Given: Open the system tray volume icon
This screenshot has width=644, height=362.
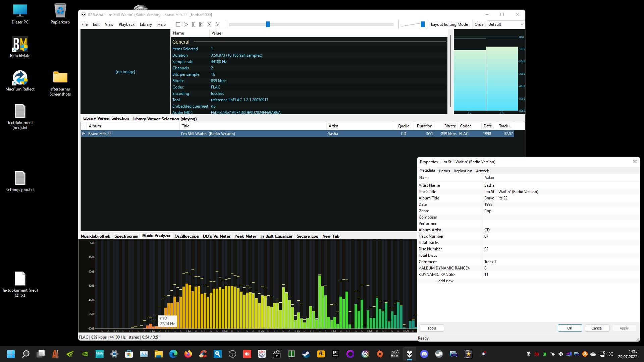Looking at the screenshot, I should click(x=610, y=354).
